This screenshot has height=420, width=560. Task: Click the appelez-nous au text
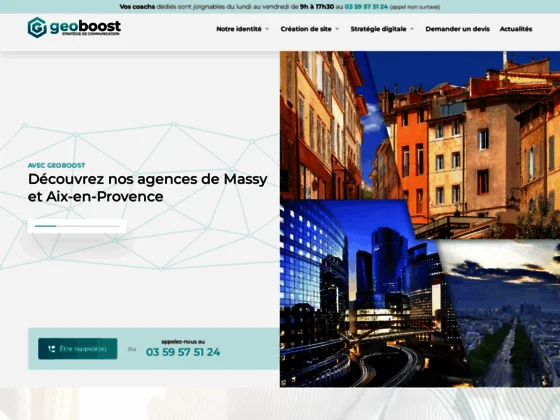coord(183,342)
